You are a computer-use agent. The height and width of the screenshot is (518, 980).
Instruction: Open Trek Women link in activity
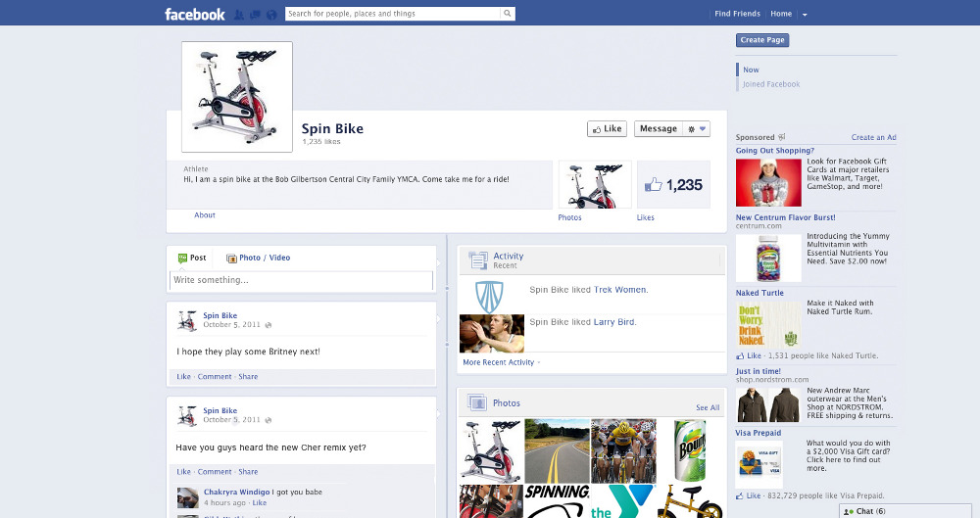pyautogui.click(x=620, y=290)
